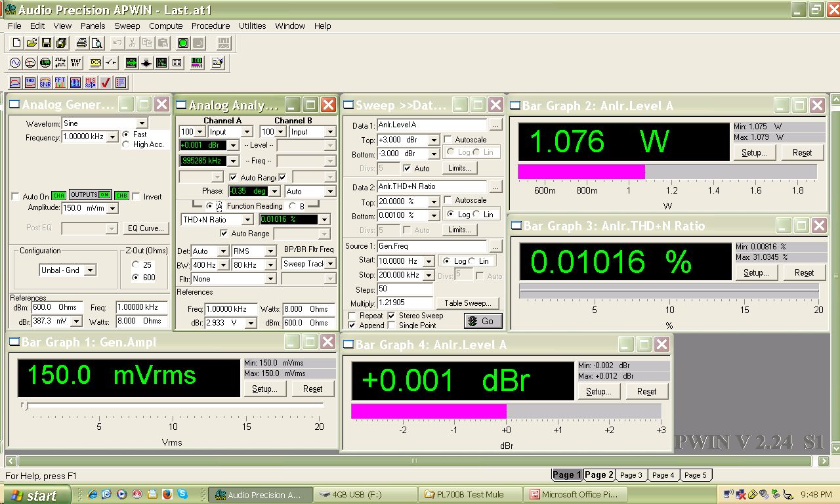Open print preview magnifier icon
This screenshot has height=504, width=840.
96,43
